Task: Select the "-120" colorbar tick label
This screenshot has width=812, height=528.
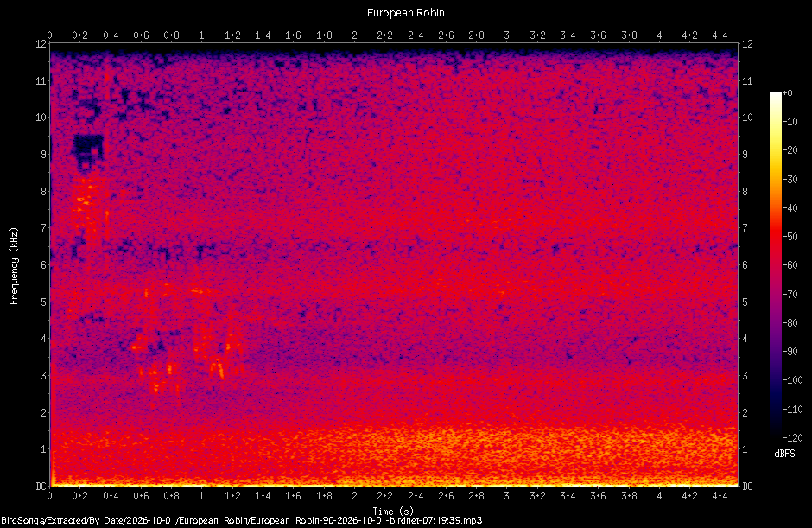Action: tap(792, 438)
